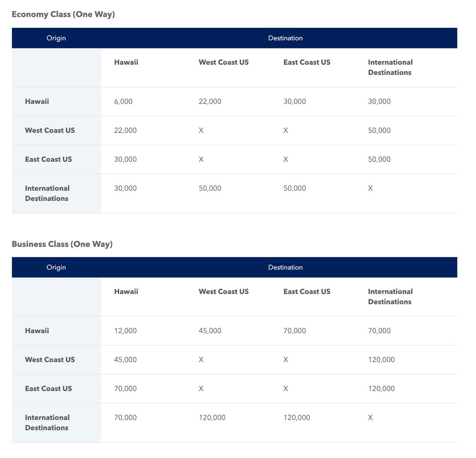Click Destination header in Business table
Screen dimensions: 476x458
pos(285,267)
